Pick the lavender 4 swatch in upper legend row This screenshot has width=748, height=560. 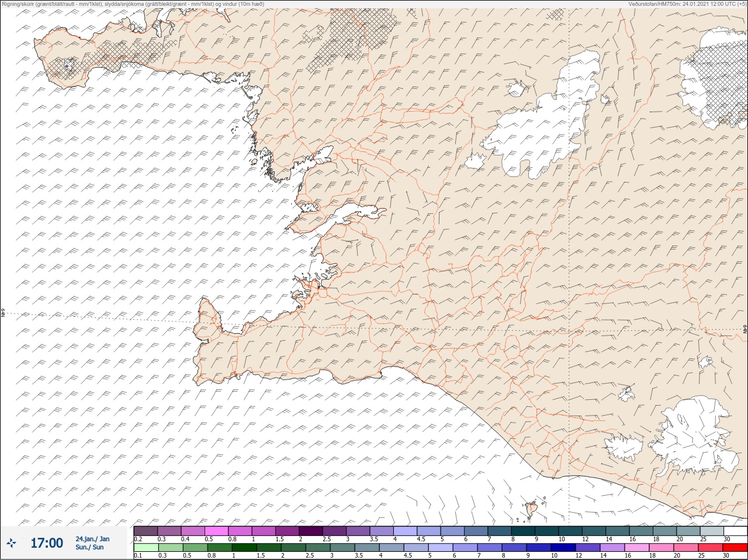pyautogui.click(x=405, y=531)
